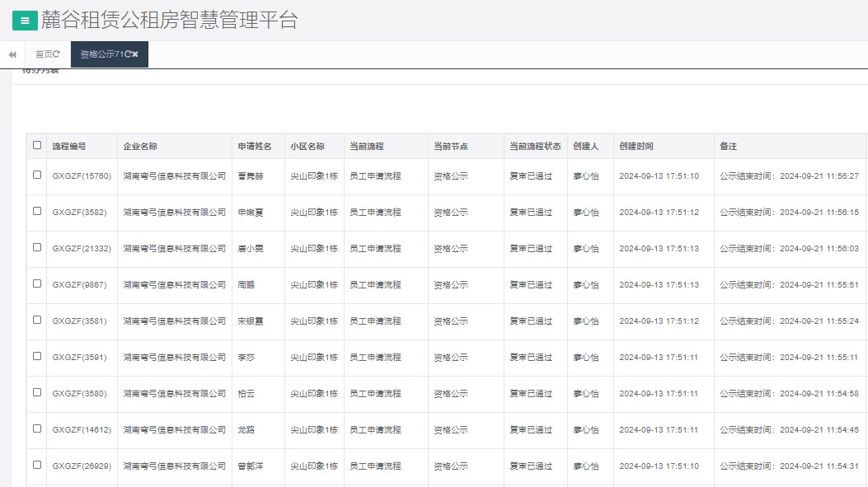Image resolution: width=868 pixels, height=487 pixels.
Task: Check the checkbox for record GXGZF(15760)
Action: click(x=36, y=176)
